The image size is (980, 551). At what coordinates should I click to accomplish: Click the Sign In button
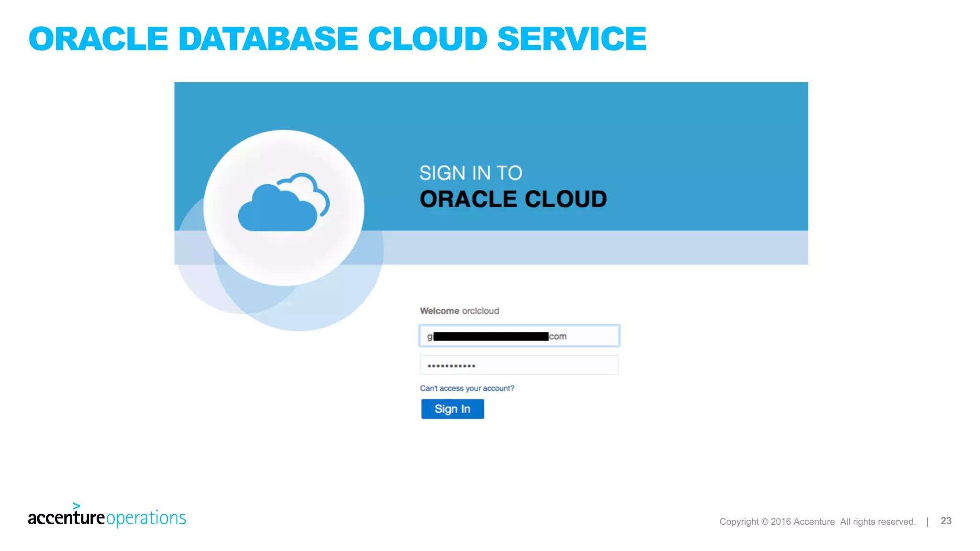(452, 409)
